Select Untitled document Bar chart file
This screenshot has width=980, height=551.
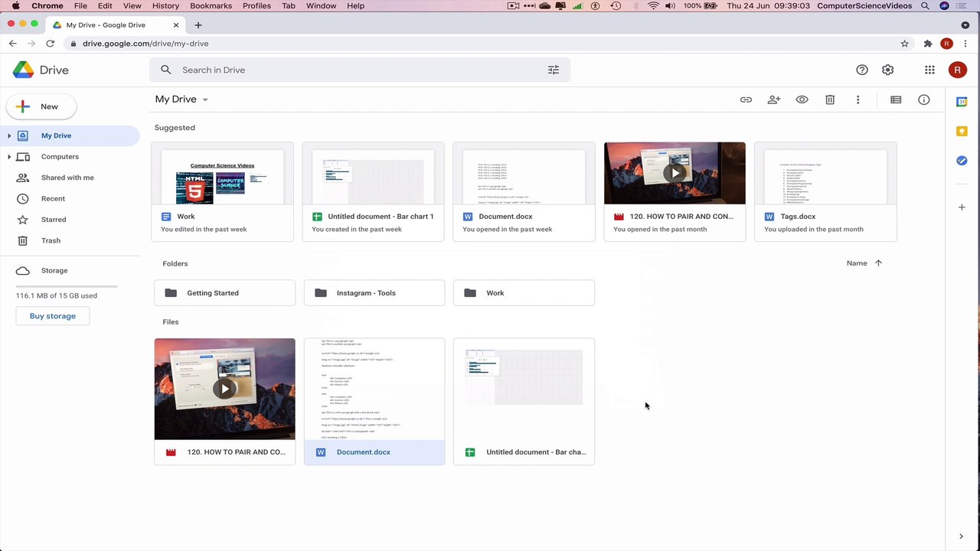point(524,402)
